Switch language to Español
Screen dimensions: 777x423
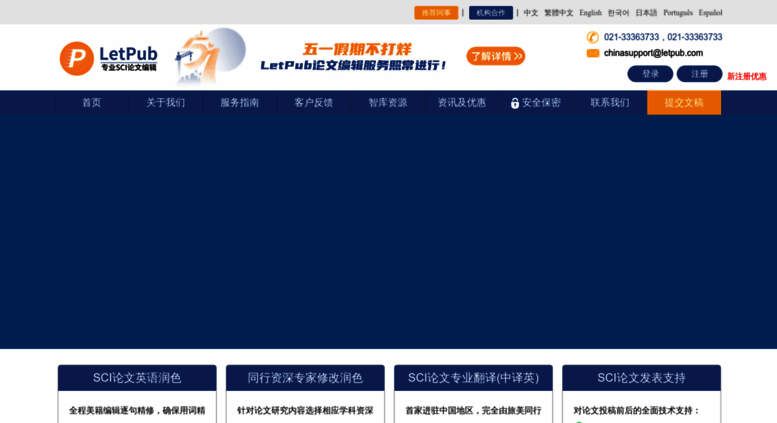click(x=710, y=13)
